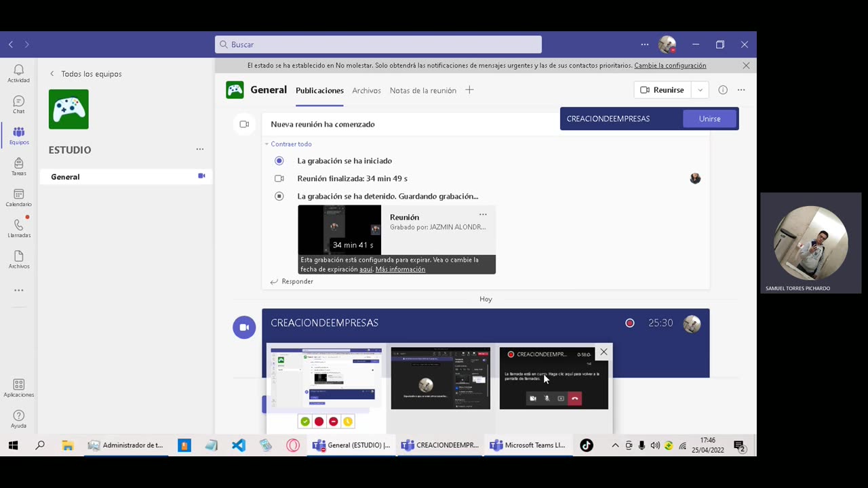
Task: Open settings ellipsis next to profile picture
Action: 644,44
